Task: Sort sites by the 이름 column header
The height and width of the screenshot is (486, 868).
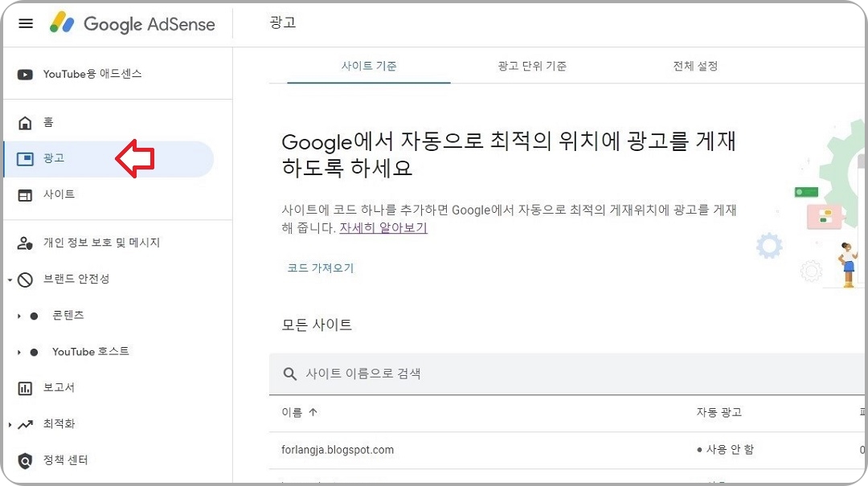Action: (x=300, y=412)
